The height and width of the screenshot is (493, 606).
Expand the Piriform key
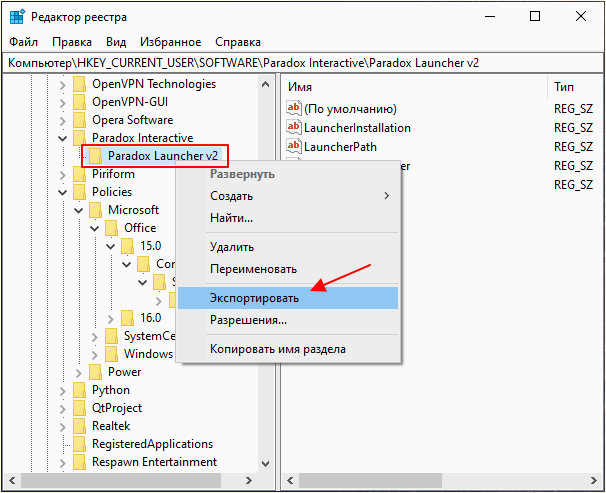point(63,175)
